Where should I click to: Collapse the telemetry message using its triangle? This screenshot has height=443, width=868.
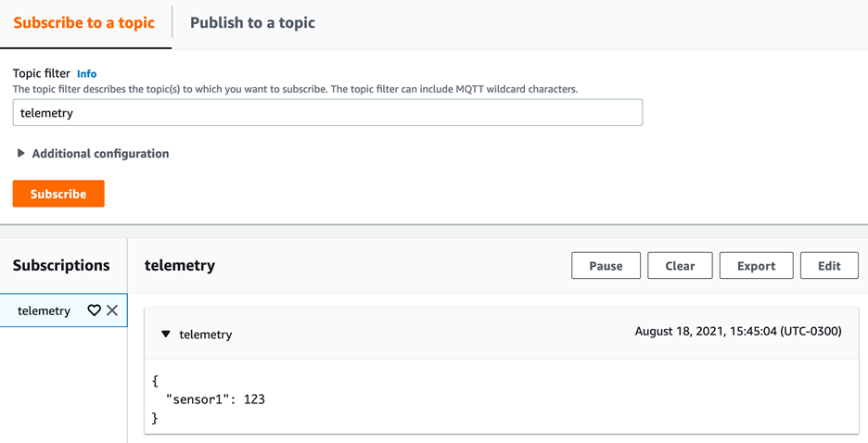point(166,335)
